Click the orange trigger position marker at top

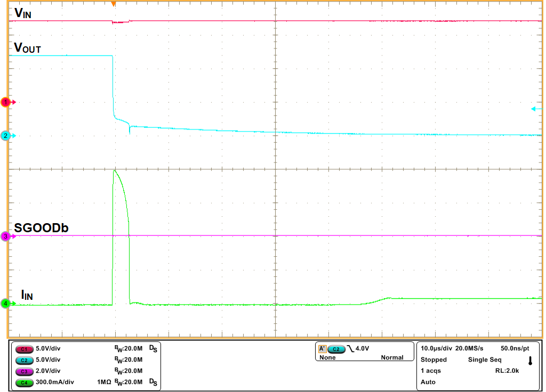pos(114,4)
